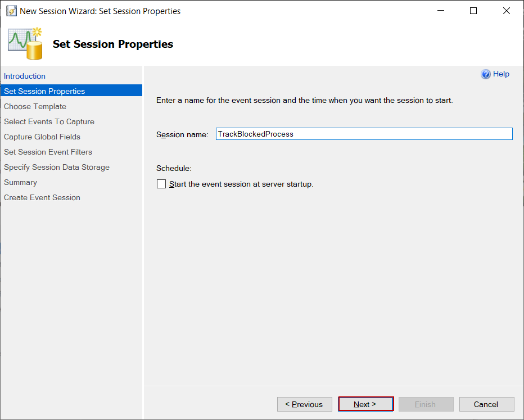
Task: Go to the Introduction wizard page
Action: pyautogui.click(x=25, y=76)
